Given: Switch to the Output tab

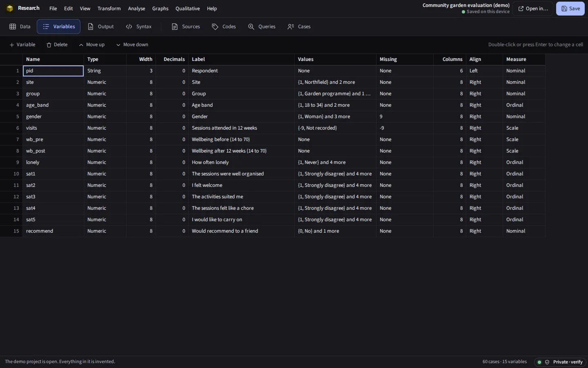Looking at the screenshot, I should [x=101, y=27].
